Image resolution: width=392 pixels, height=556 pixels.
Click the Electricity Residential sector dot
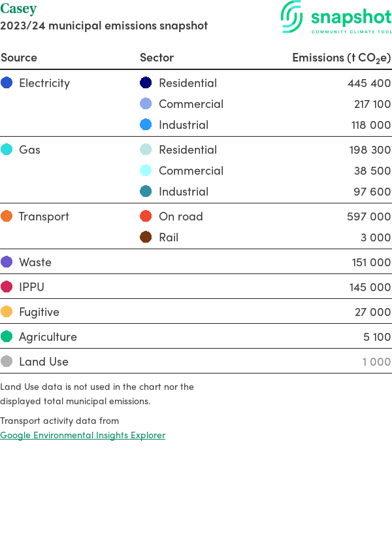pyautogui.click(x=146, y=83)
